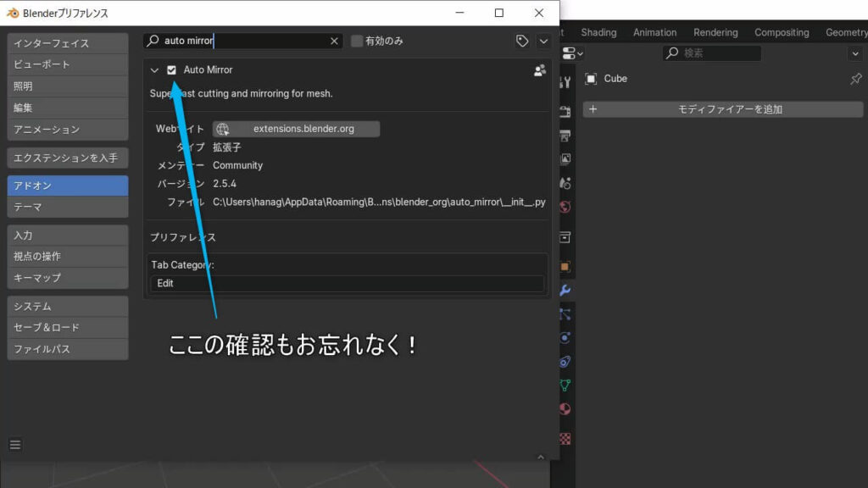Toggle the 有効のみ checkbox
The width and height of the screenshot is (868, 488).
(357, 41)
